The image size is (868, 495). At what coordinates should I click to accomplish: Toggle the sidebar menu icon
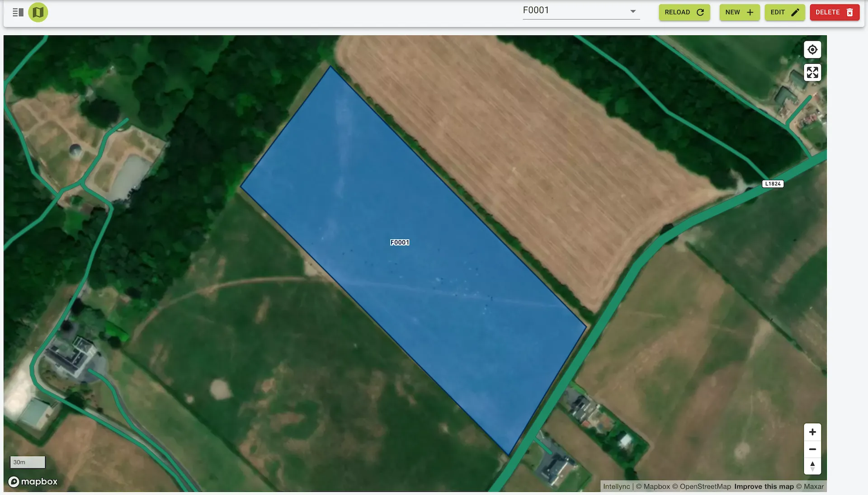18,12
